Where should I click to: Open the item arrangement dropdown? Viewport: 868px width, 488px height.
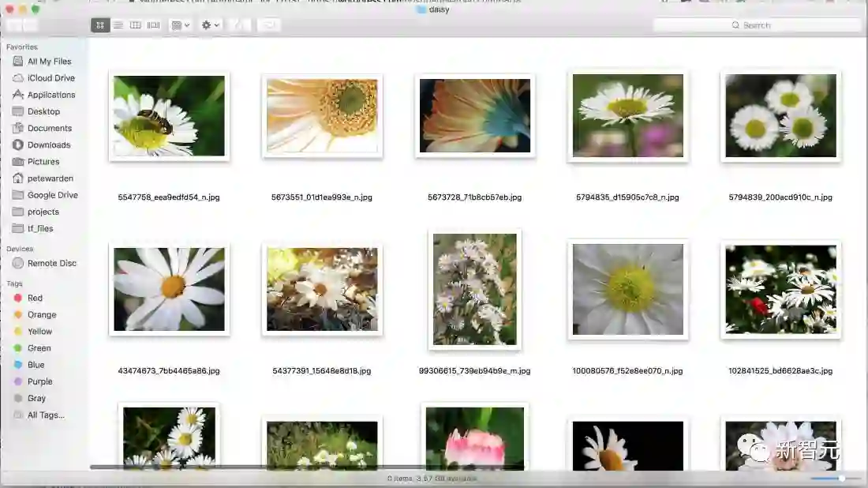[x=180, y=25]
